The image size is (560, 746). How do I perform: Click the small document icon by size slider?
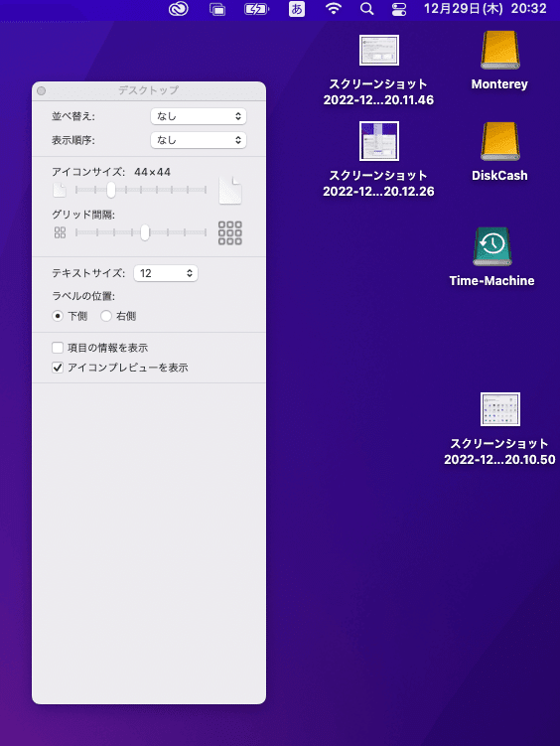60,191
